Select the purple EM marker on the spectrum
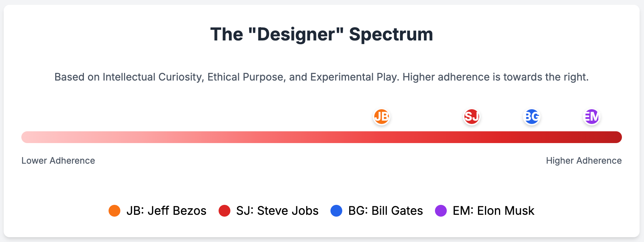This screenshot has width=644, height=242. click(592, 117)
